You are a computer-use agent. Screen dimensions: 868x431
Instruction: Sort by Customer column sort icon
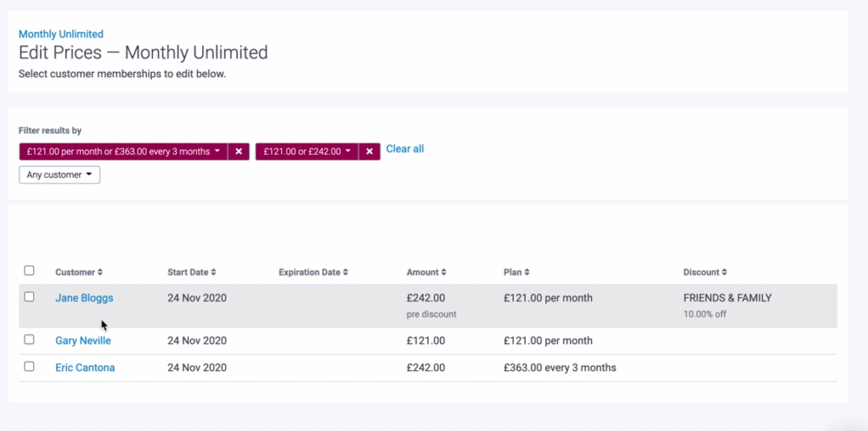click(x=100, y=273)
